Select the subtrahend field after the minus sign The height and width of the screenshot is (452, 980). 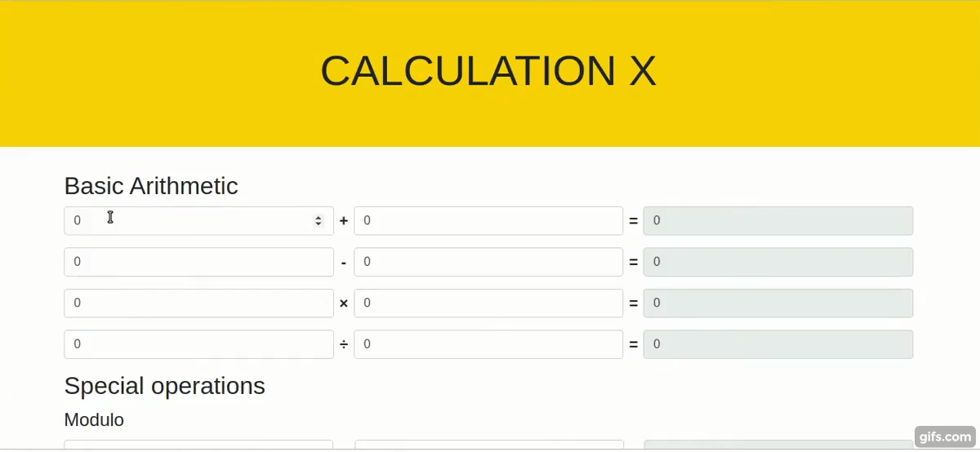click(488, 262)
